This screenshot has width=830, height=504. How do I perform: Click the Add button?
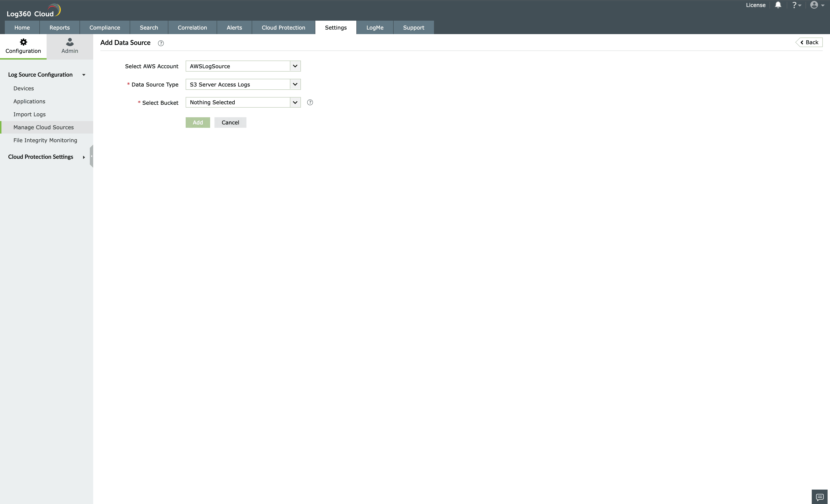(198, 123)
